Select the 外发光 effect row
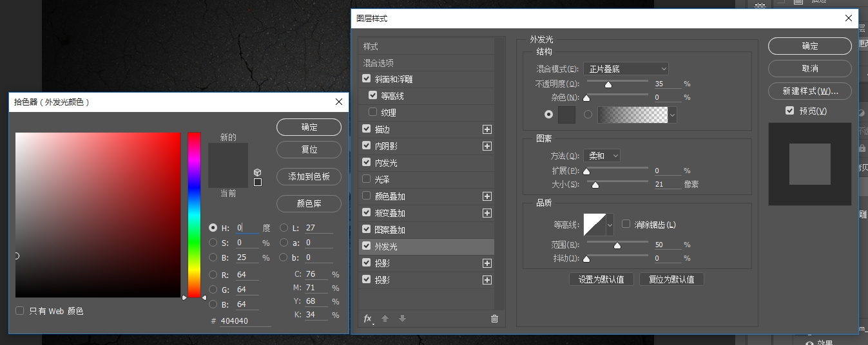 (427, 247)
